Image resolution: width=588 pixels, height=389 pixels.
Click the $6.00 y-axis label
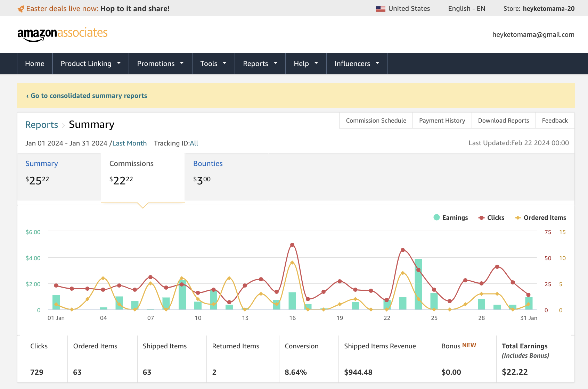click(x=33, y=232)
